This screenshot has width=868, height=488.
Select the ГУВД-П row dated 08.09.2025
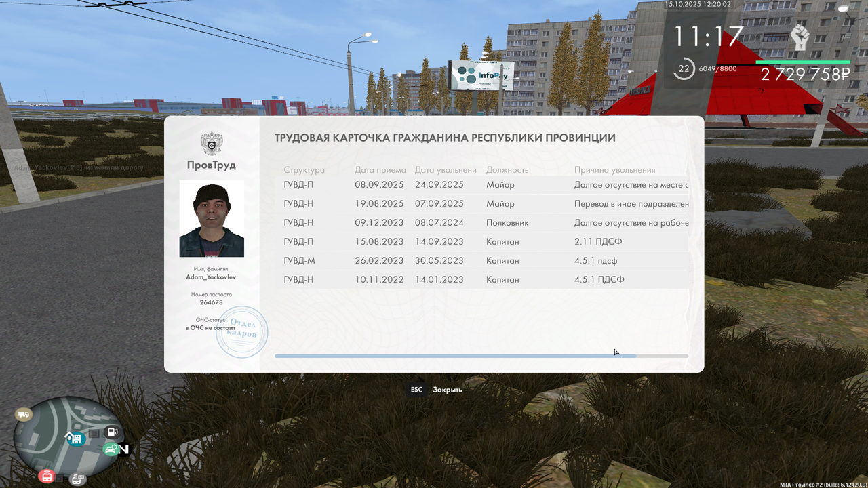483,184
